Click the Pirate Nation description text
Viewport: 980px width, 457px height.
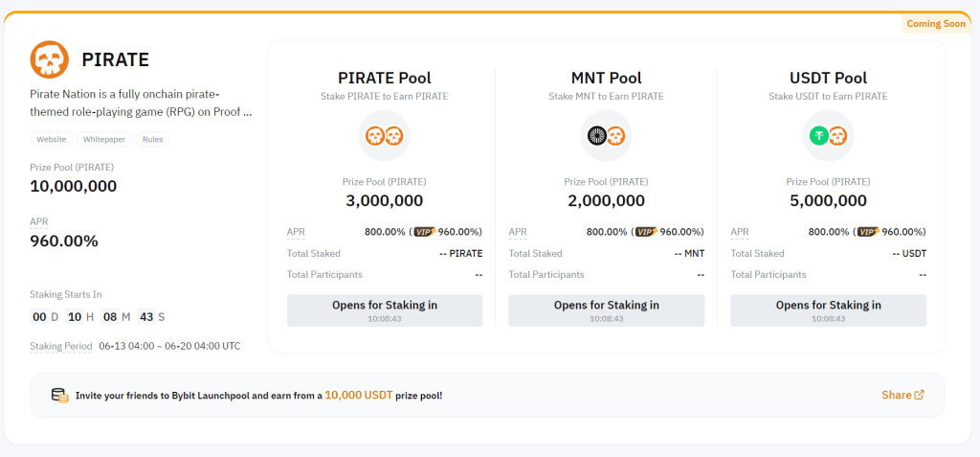click(x=142, y=103)
